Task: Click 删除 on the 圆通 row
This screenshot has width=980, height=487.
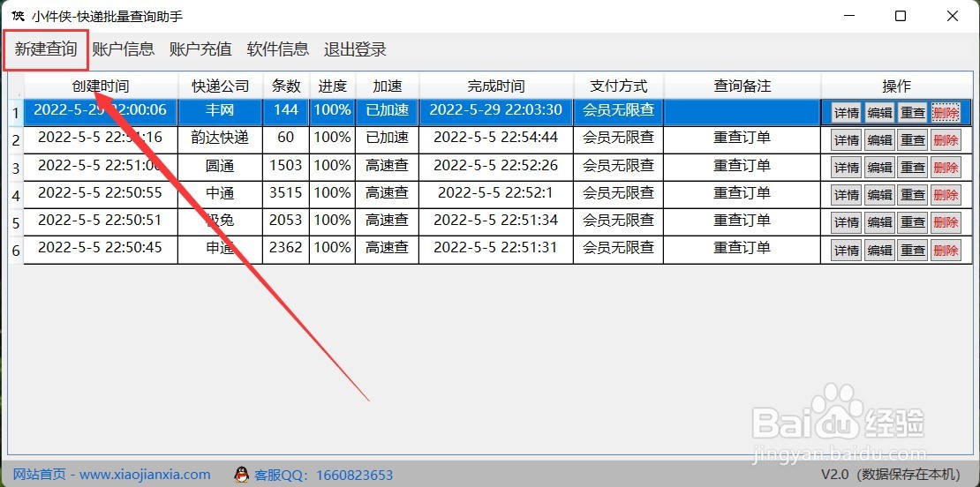Action: coord(946,168)
